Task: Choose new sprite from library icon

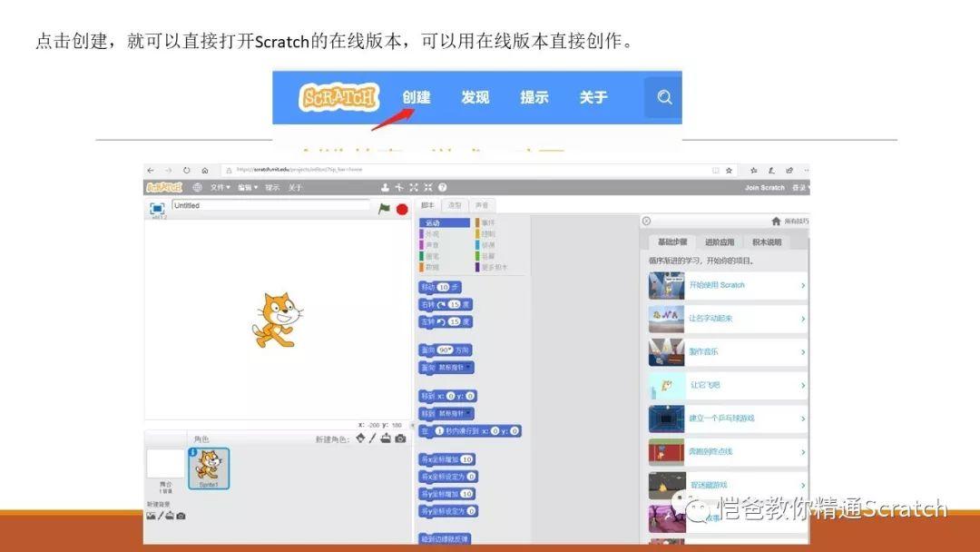Action: tap(360, 439)
